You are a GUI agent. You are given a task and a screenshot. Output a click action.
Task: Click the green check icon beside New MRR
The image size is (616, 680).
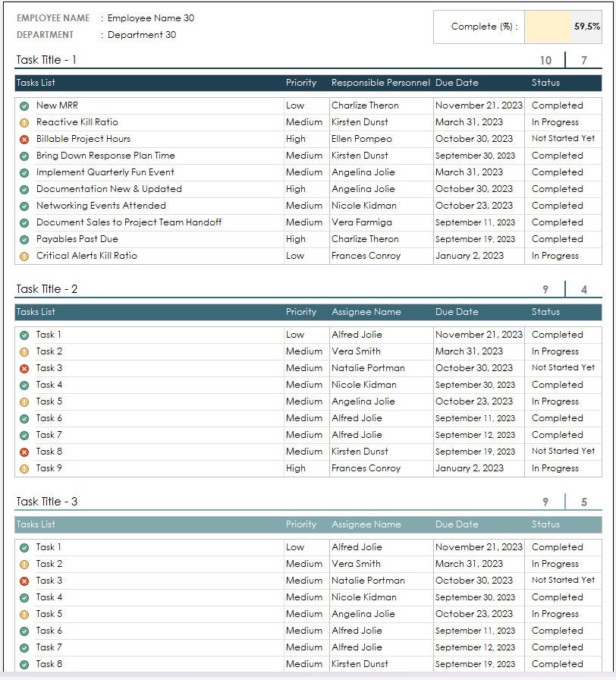[23, 105]
